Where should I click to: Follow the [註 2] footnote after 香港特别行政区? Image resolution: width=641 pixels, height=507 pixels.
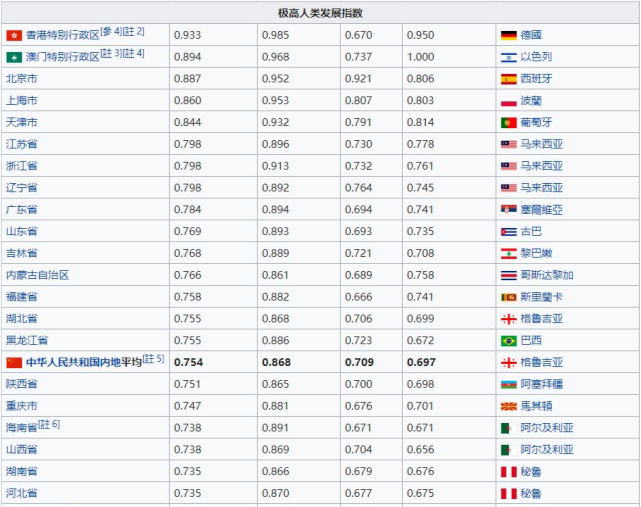(133, 31)
